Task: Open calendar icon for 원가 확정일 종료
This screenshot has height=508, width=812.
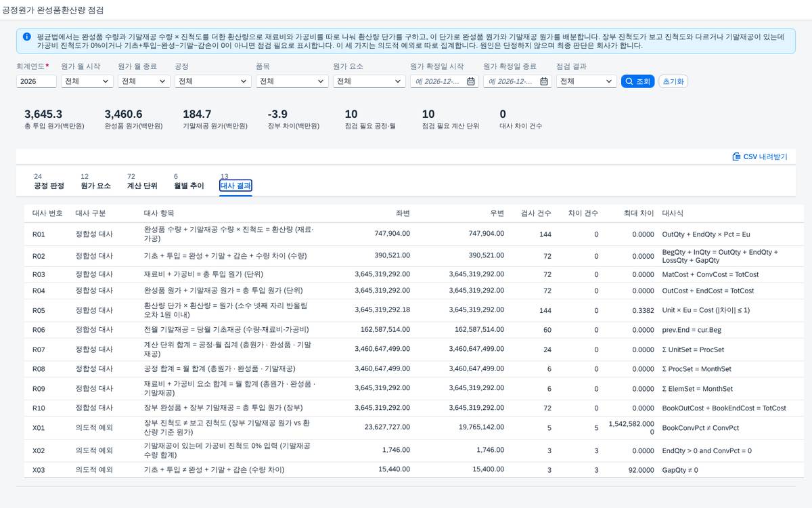Action: (x=543, y=81)
